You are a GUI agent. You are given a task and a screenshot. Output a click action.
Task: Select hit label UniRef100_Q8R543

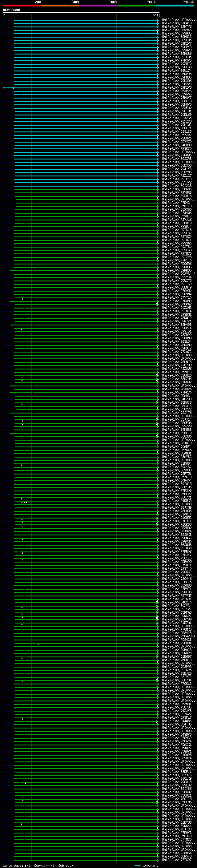pos(177,856)
